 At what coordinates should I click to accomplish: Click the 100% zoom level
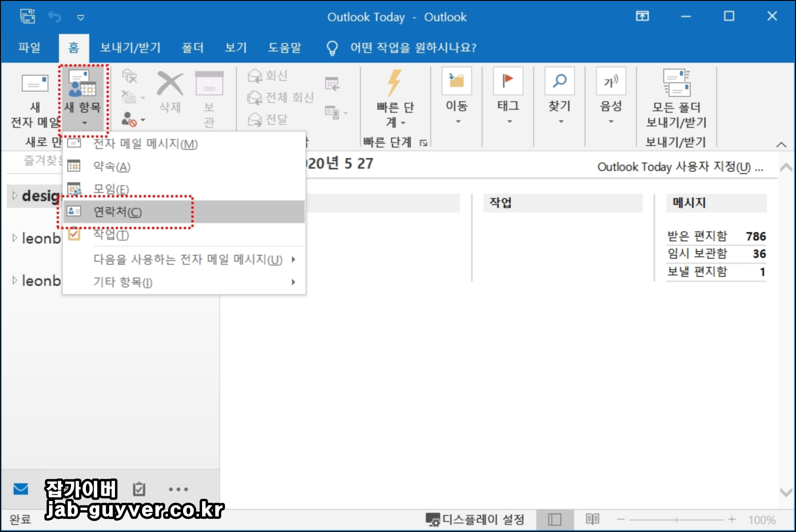pos(762,520)
